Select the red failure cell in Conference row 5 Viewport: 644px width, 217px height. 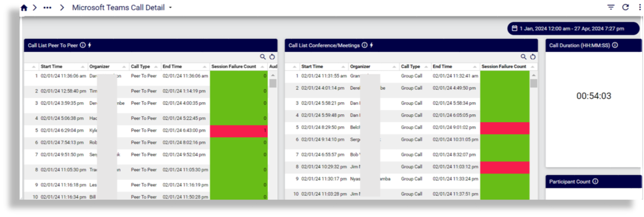click(505, 128)
